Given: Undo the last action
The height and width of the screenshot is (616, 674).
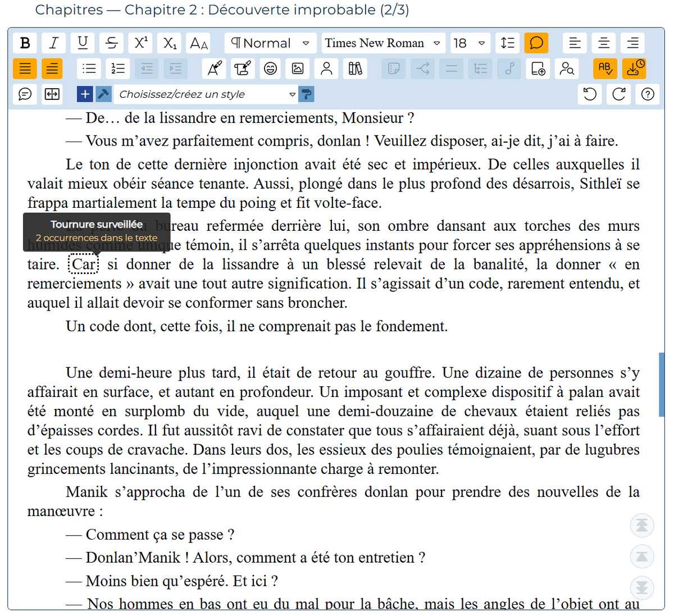Looking at the screenshot, I should [590, 94].
